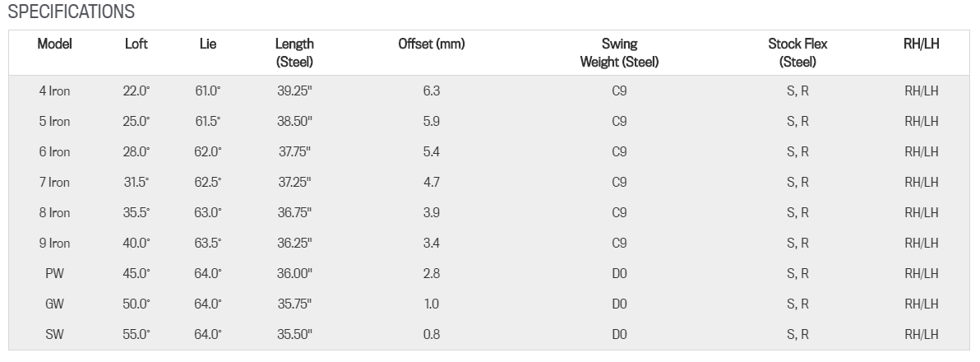
Task: Select the 62.0° lie value
Action: tap(208, 152)
